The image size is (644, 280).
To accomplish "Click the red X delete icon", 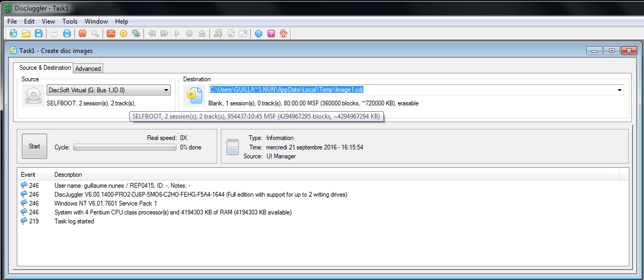I will click(82, 34).
